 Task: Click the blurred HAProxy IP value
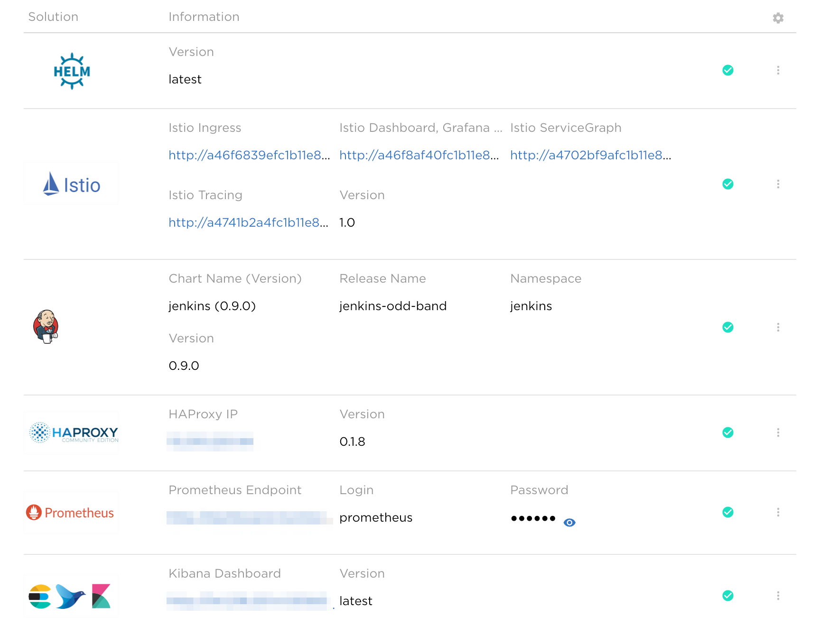pyautogui.click(x=210, y=442)
